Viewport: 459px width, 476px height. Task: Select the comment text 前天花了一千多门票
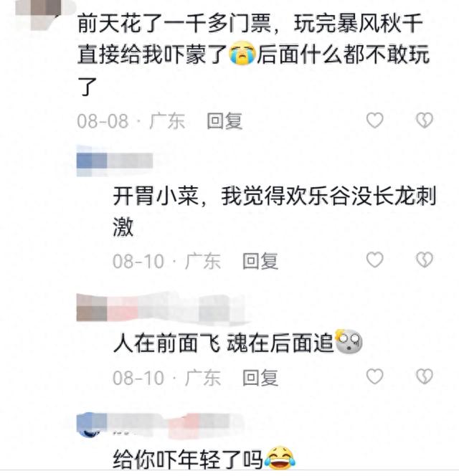(x=174, y=24)
